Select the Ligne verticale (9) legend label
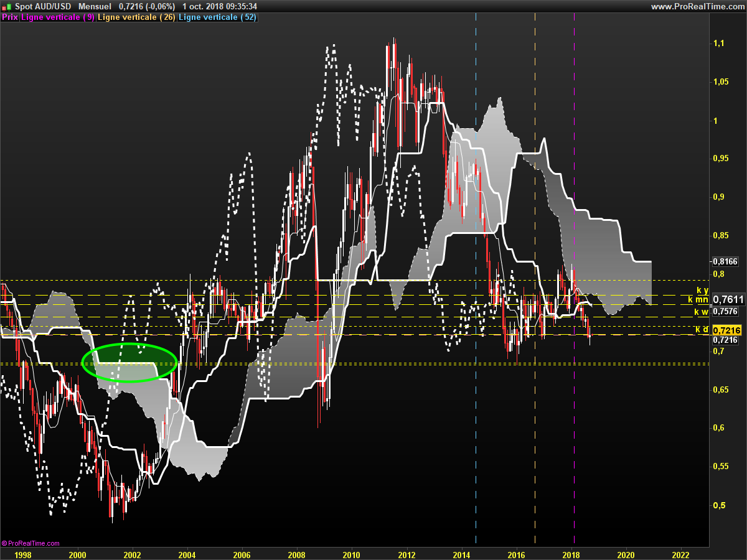Viewport: 747px width, 560px height. click(59, 17)
